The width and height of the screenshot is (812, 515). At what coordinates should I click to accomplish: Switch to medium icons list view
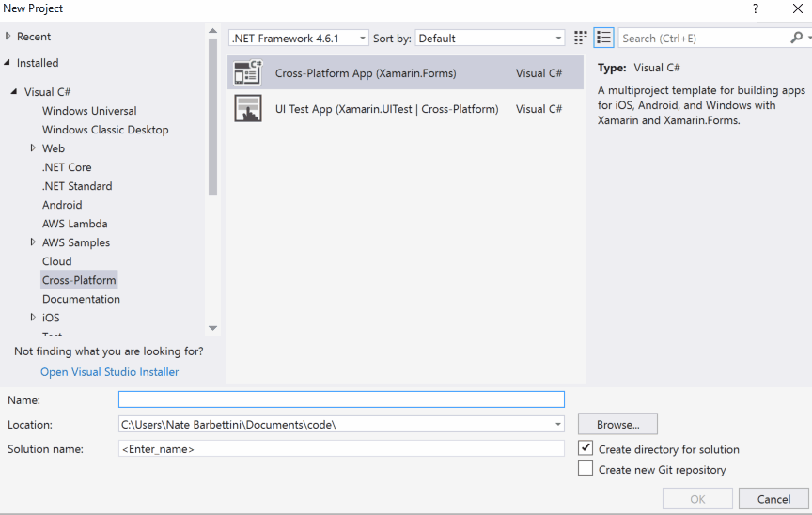603,39
